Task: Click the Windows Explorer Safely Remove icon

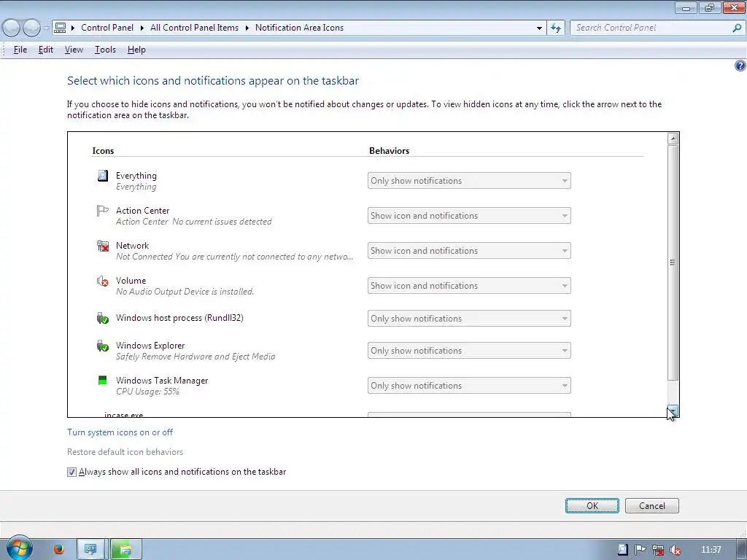Action: click(x=102, y=346)
